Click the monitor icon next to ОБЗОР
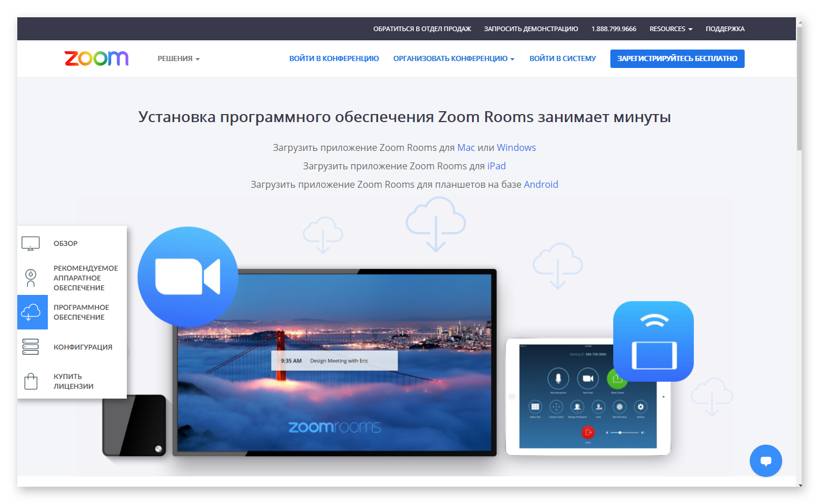 click(31, 244)
